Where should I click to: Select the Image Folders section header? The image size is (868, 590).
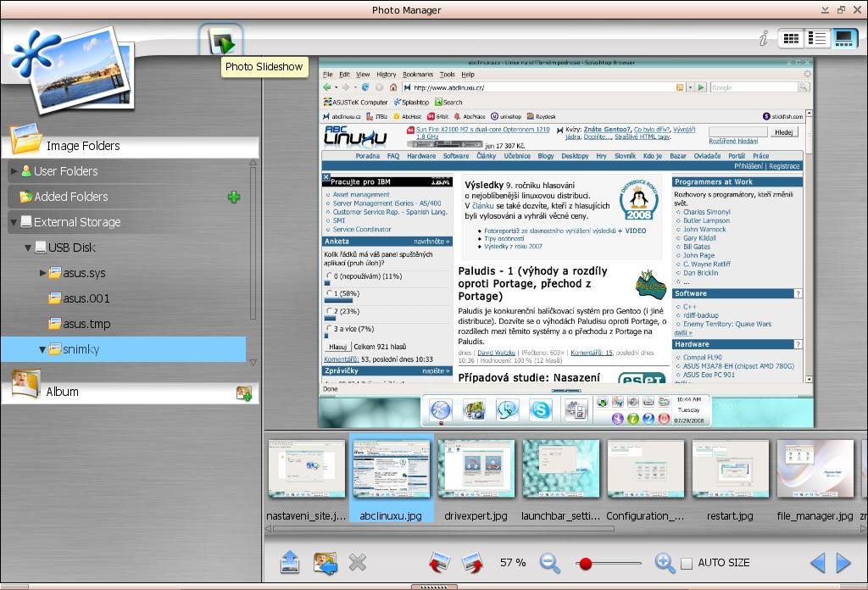(131, 146)
